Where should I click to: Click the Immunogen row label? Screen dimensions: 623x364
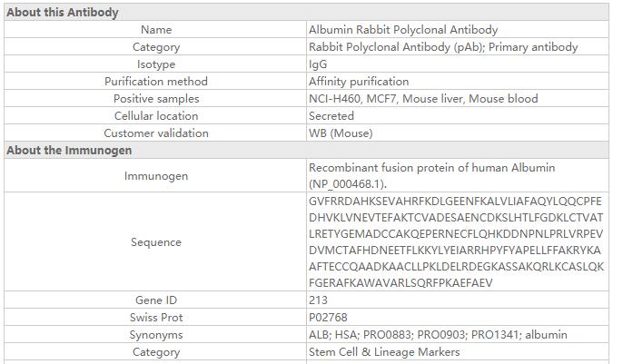click(x=156, y=176)
